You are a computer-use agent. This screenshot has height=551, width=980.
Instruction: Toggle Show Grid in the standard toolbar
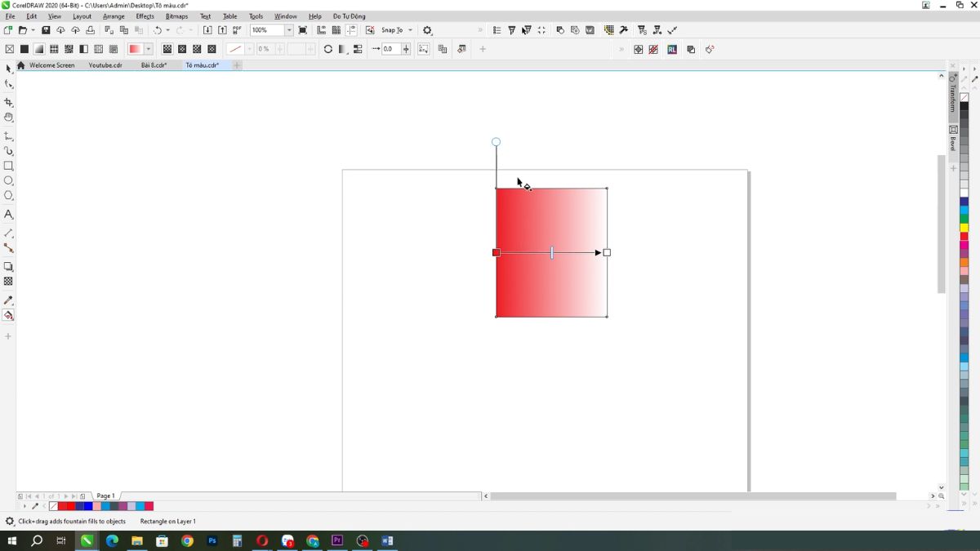pos(336,30)
